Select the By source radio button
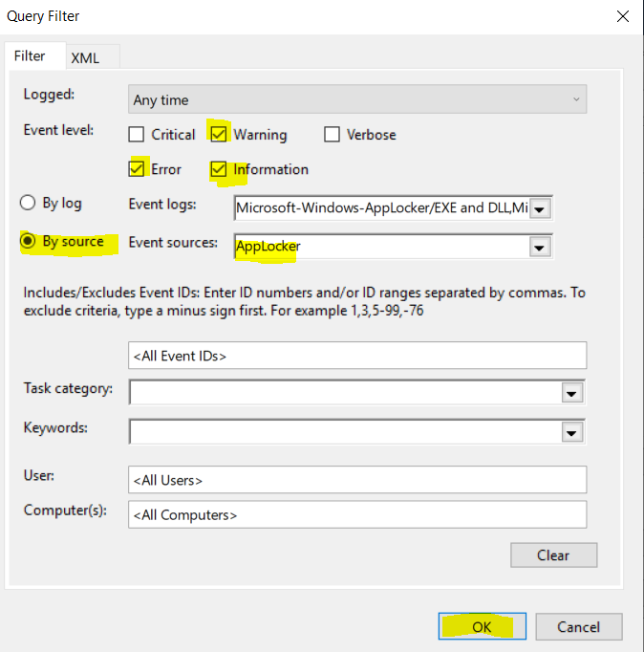This screenshot has height=652, width=644. point(28,241)
